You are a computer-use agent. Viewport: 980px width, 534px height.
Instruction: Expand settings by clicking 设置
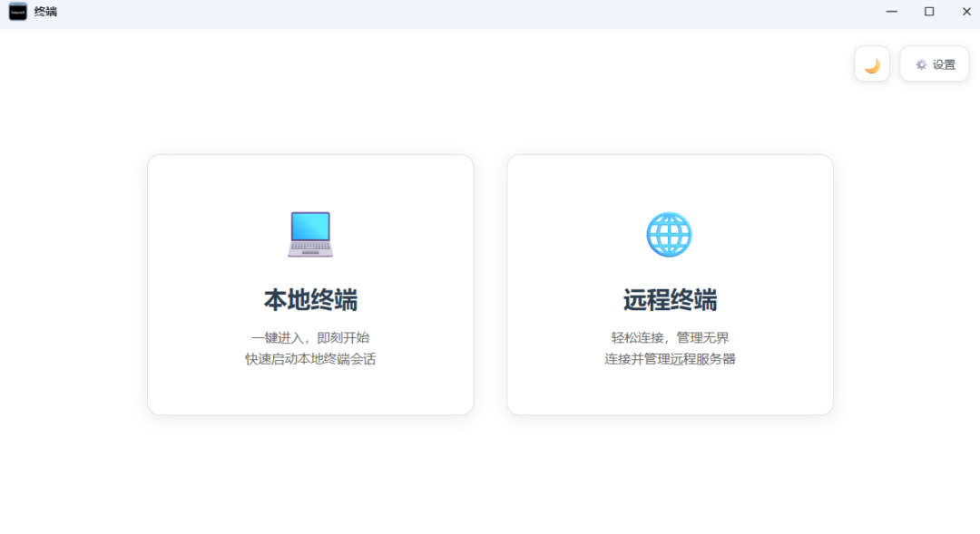(934, 63)
